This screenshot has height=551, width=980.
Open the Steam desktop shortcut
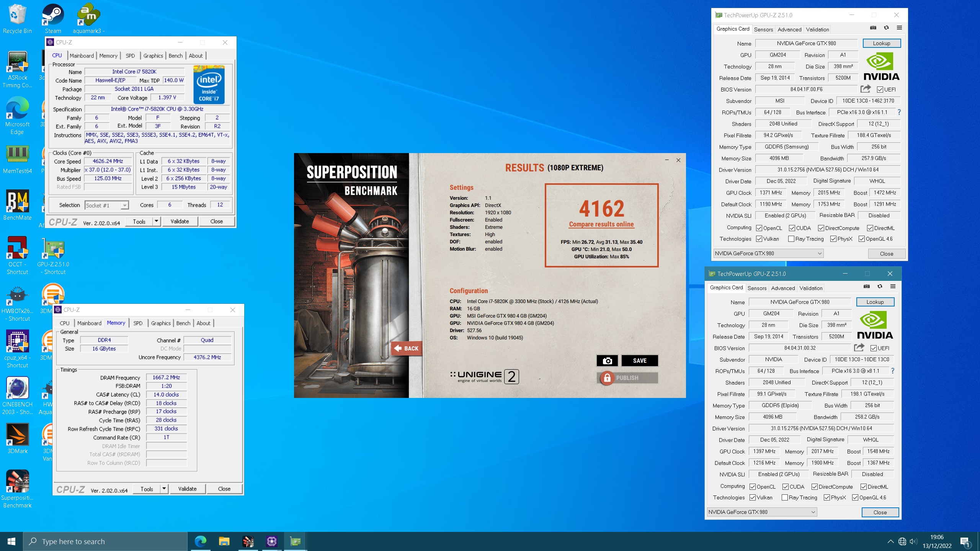(53, 19)
